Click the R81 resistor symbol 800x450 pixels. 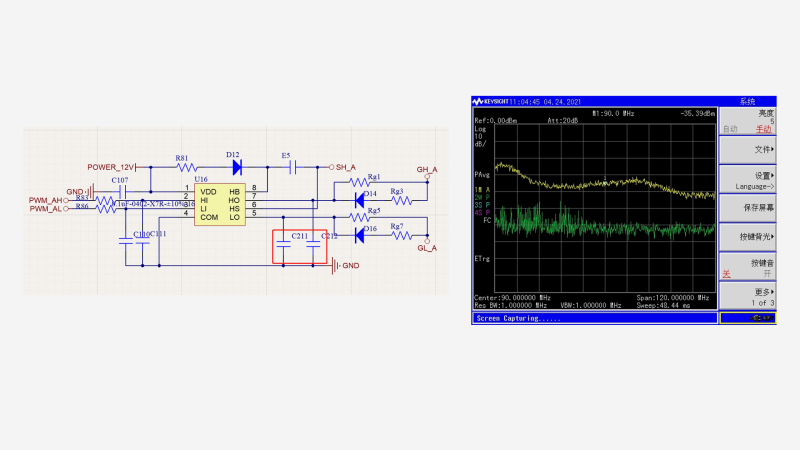[x=182, y=168]
